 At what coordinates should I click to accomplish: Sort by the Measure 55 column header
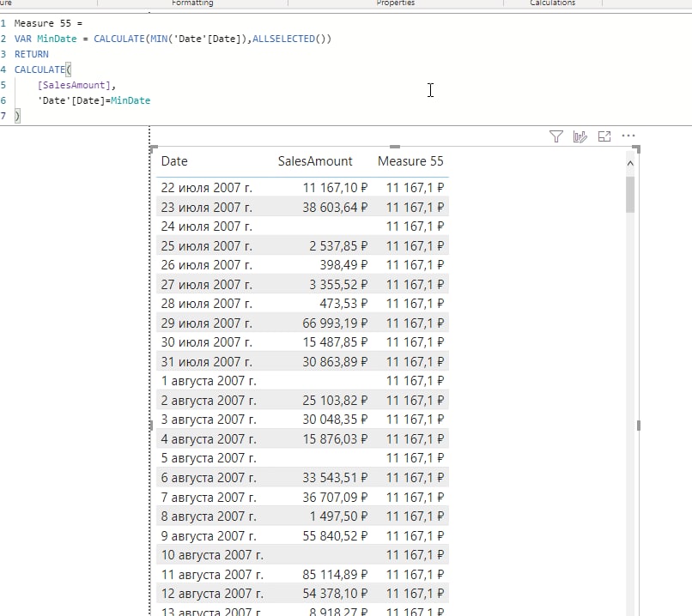click(x=410, y=161)
